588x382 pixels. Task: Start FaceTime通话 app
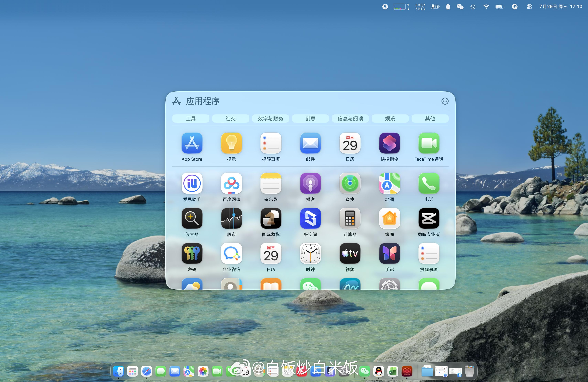click(x=429, y=143)
